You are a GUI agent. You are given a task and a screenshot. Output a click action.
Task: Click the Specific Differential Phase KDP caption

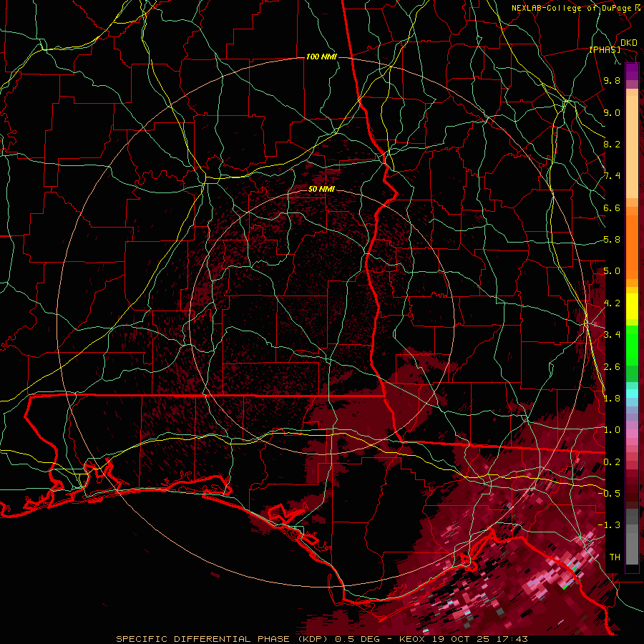322,639
